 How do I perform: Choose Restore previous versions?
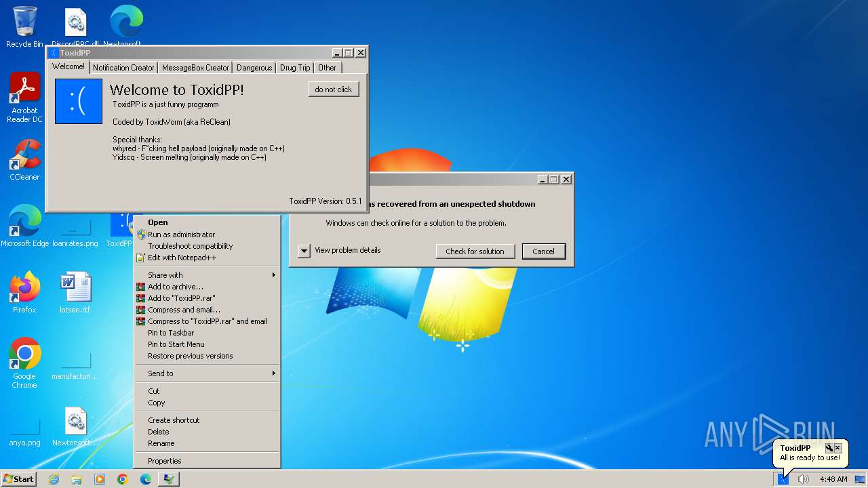[207, 356]
